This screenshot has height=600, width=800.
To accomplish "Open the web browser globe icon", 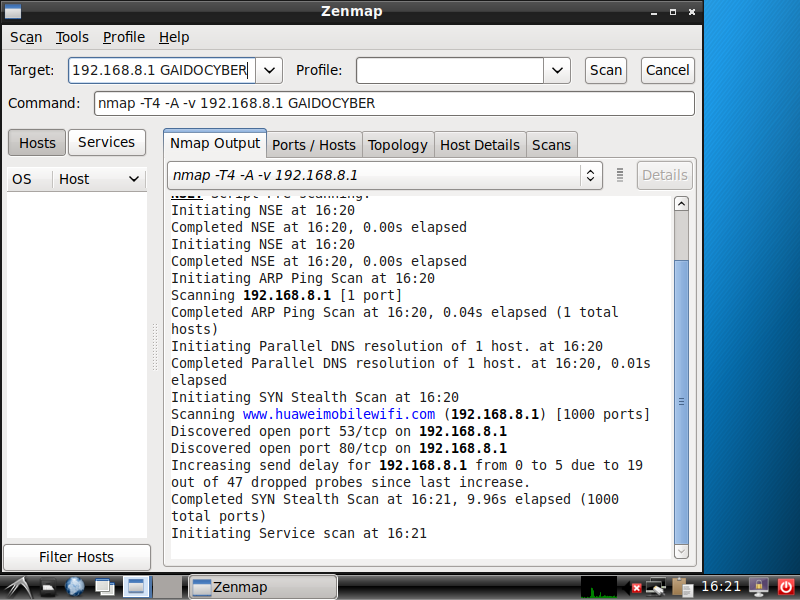I will [75, 587].
